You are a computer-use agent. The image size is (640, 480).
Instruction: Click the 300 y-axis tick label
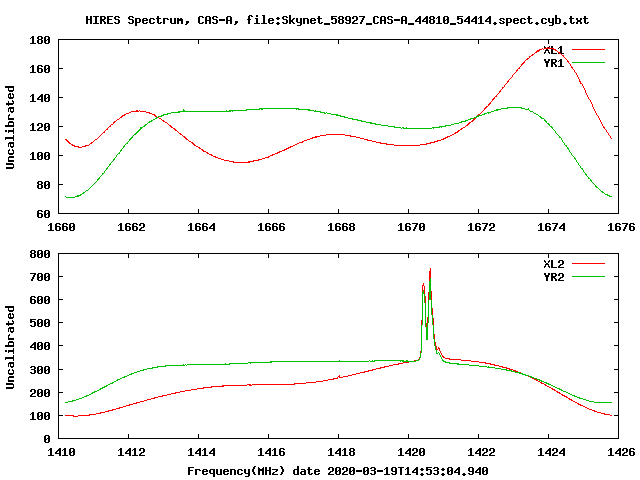tap(40, 370)
